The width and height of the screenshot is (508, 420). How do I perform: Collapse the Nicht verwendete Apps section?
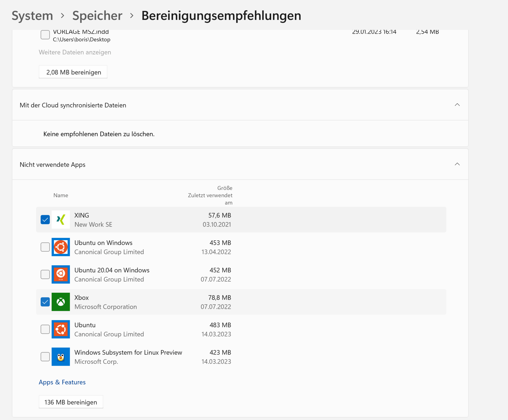(457, 164)
